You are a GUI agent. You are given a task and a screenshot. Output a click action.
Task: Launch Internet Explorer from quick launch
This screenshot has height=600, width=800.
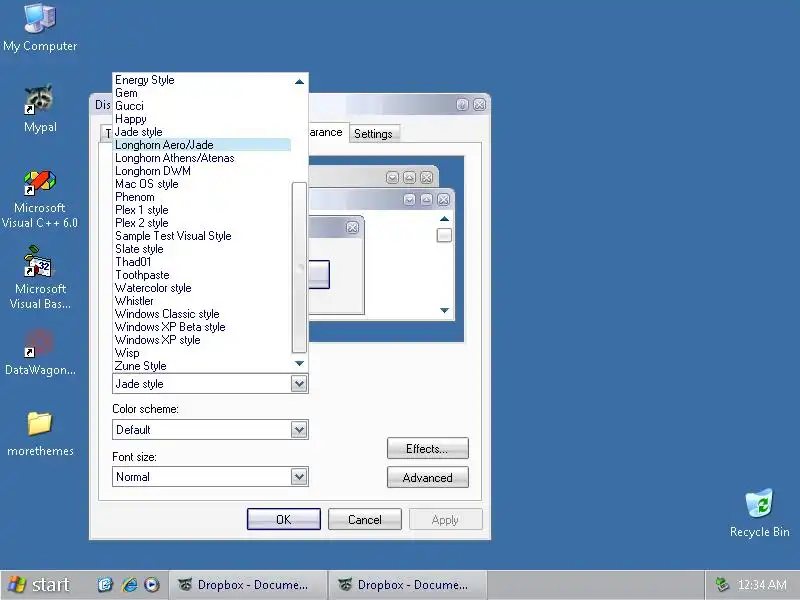click(x=129, y=585)
